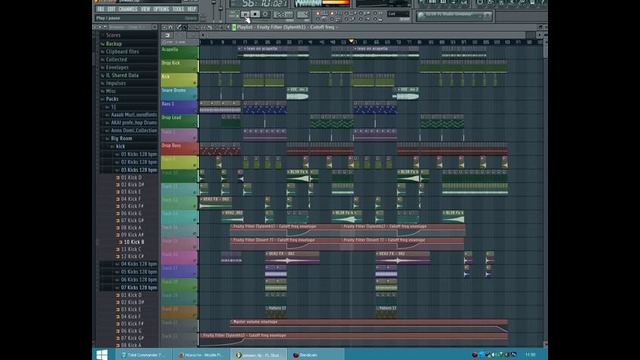Image resolution: width=640 pixels, height=360 pixels.
Task: Open the TOOLS menu
Action: pyautogui.click(x=178, y=9)
